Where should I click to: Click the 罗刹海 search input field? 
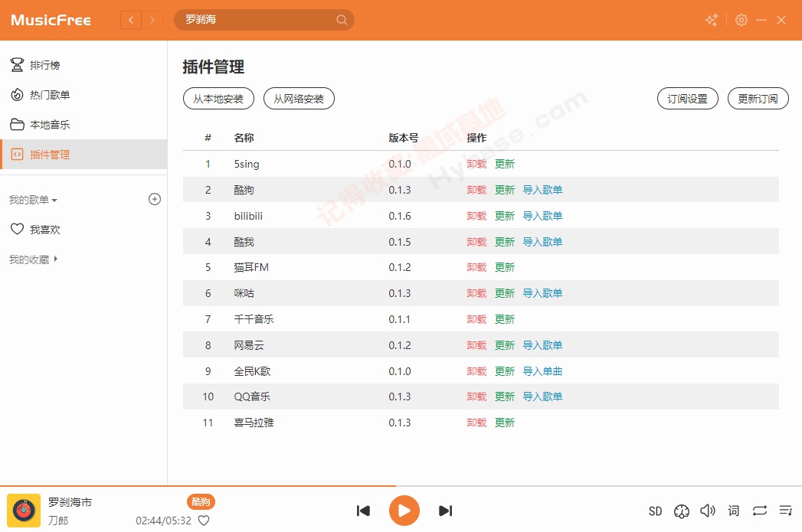pos(264,20)
